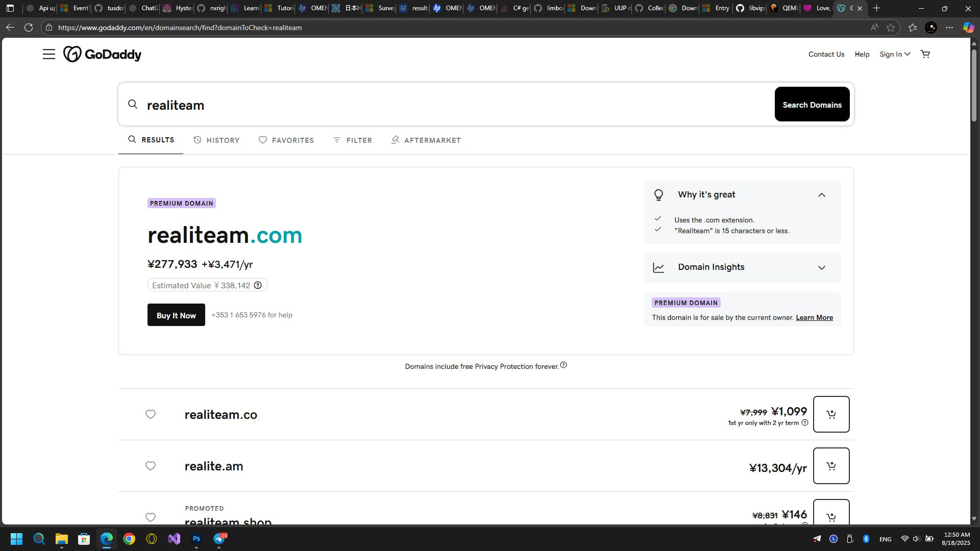Open the Learn More link
980x551 pixels.
pyautogui.click(x=814, y=317)
